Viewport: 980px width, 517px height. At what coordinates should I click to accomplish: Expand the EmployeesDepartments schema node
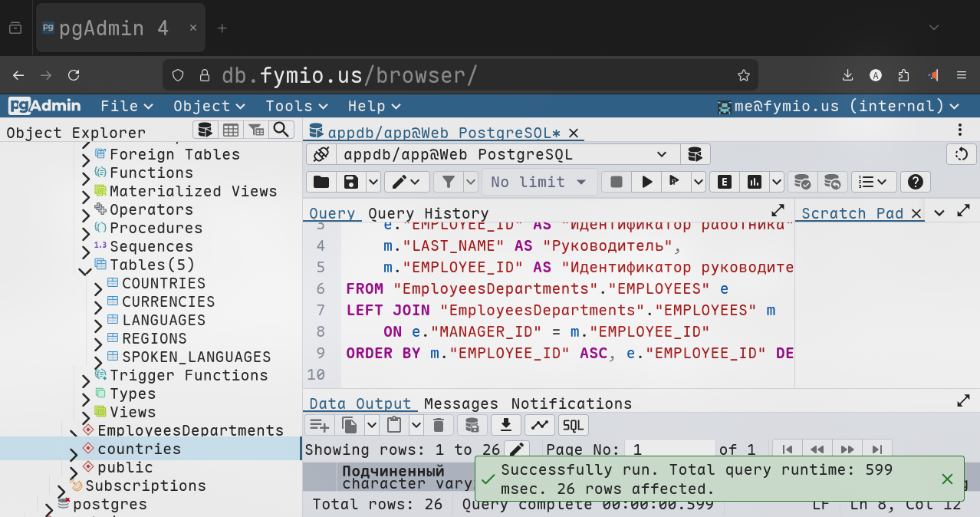(x=74, y=432)
